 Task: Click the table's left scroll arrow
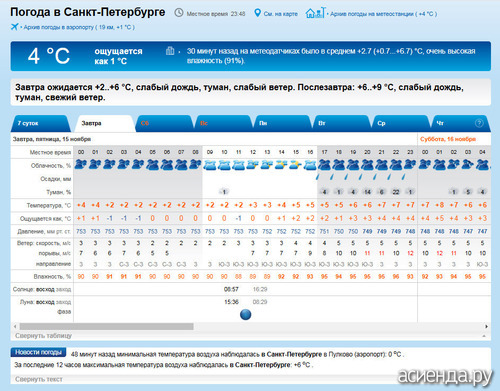coord(15,326)
